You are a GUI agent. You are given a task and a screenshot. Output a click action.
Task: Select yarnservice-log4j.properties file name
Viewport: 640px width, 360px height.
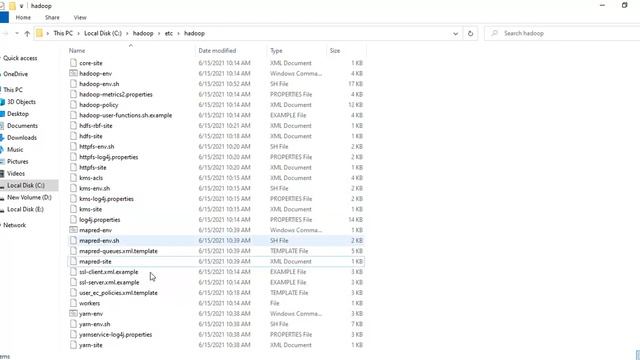pyautogui.click(x=116, y=335)
